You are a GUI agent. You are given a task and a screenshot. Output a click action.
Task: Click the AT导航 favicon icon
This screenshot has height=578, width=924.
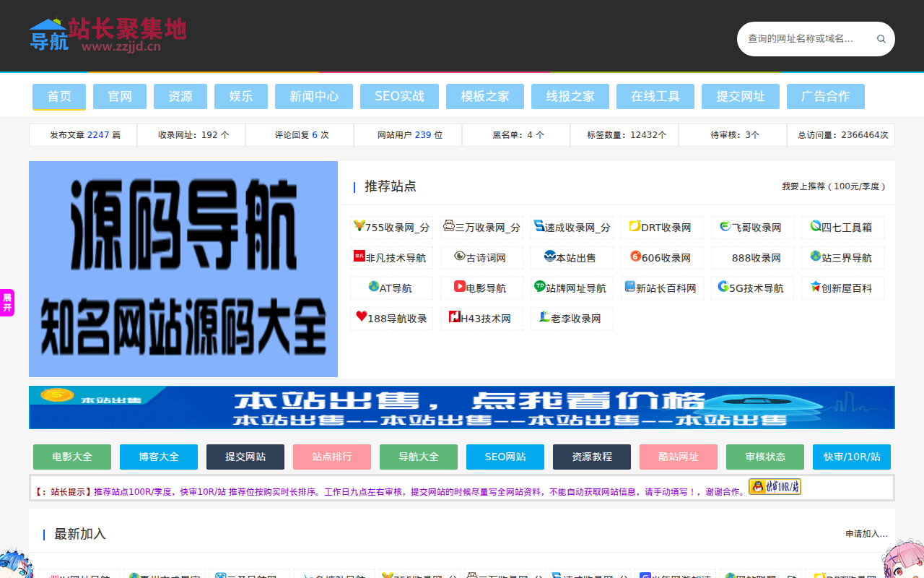[x=374, y=287]
